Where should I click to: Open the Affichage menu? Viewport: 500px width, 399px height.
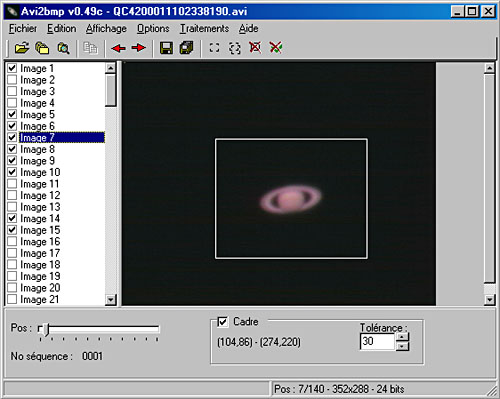[x=106, y=29]
